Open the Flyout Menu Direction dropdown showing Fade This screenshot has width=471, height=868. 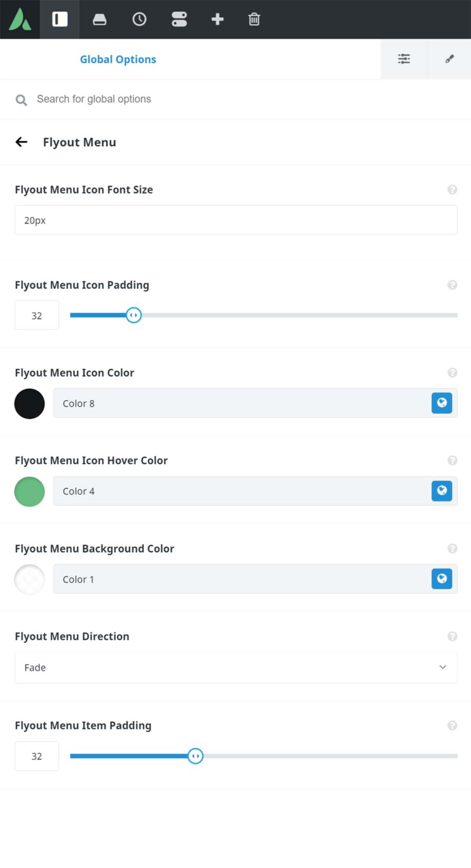point(235,667)
